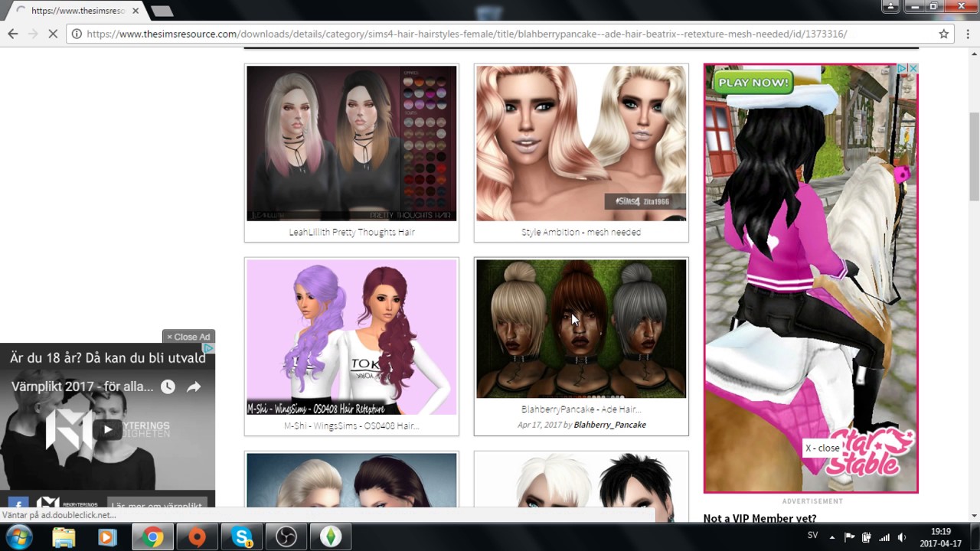The height and width of the screenshot is (551, 980).
Task: Open OBS Studio from the taskbar
Action: coord(286,537)
